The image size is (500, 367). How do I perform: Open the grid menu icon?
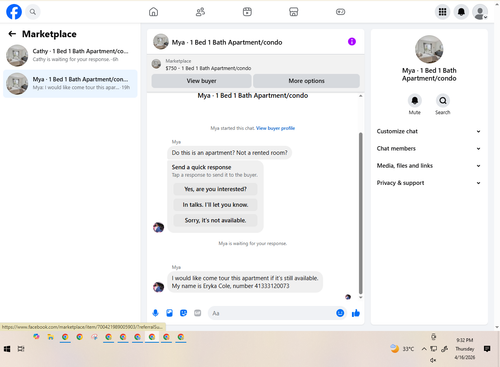point(442,12)
